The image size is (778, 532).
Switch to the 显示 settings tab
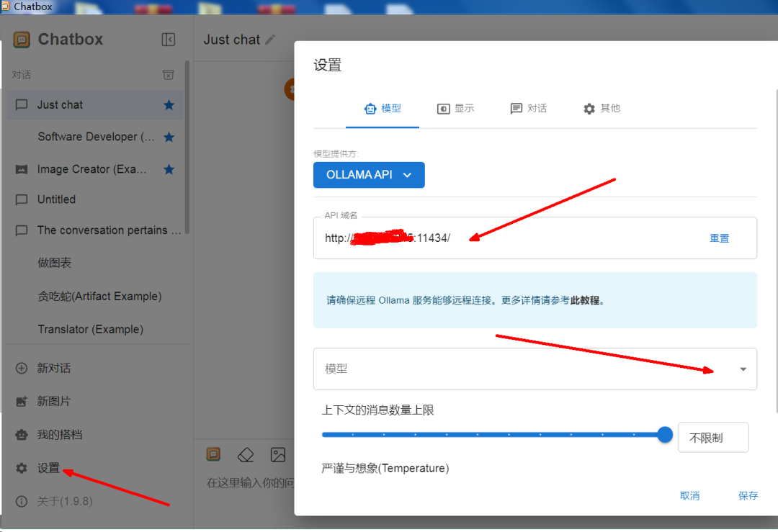(x=455, y=109)
